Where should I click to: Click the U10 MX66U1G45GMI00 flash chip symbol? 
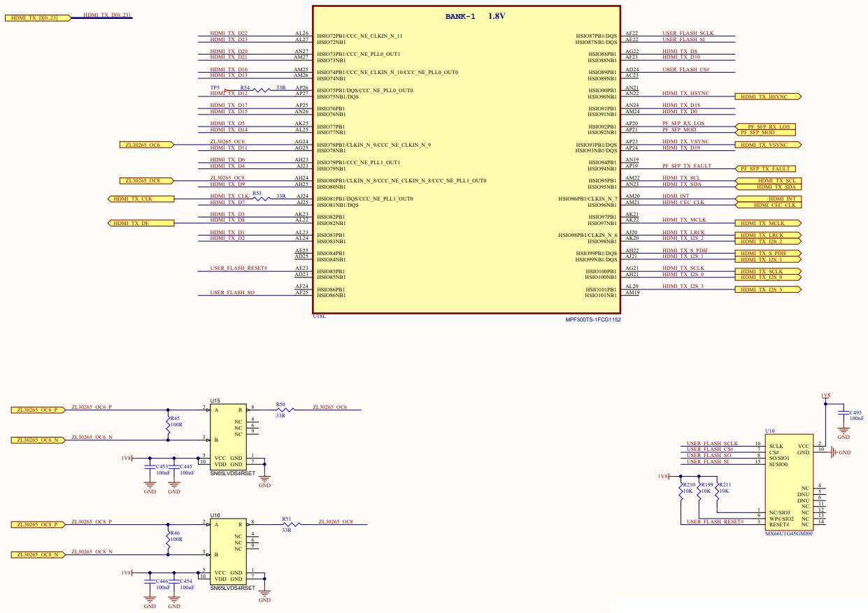point(790,482)
